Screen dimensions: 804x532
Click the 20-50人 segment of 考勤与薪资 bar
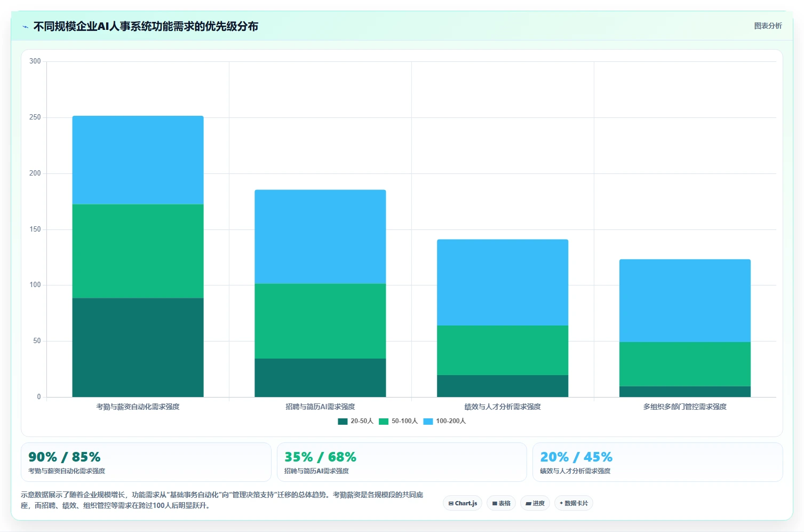[138, 347]
